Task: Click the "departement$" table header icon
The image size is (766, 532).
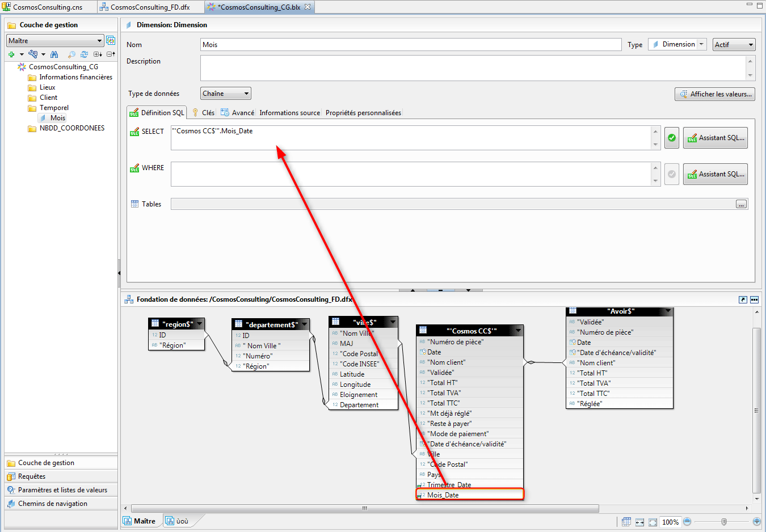Action: [x=238, y=324]
